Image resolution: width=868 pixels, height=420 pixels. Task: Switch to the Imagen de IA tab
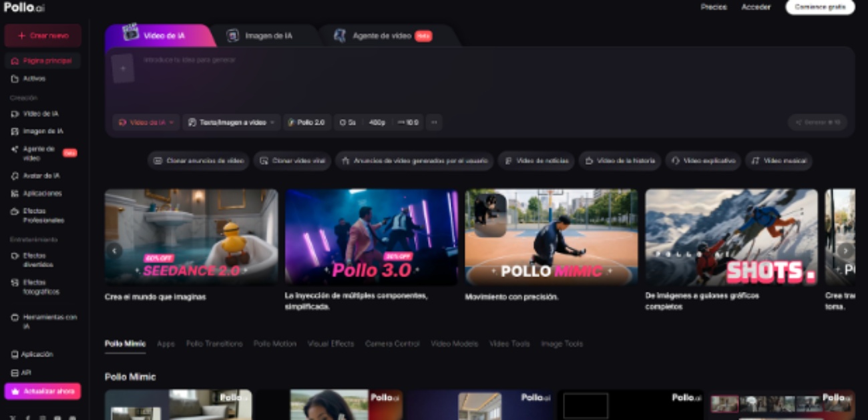click(x=267, y=36)
